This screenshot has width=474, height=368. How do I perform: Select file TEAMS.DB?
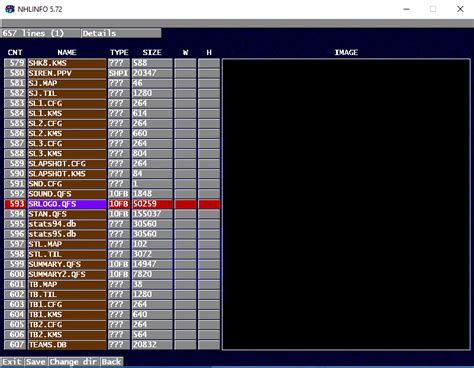pyautogui.click(x=67, y=345)
